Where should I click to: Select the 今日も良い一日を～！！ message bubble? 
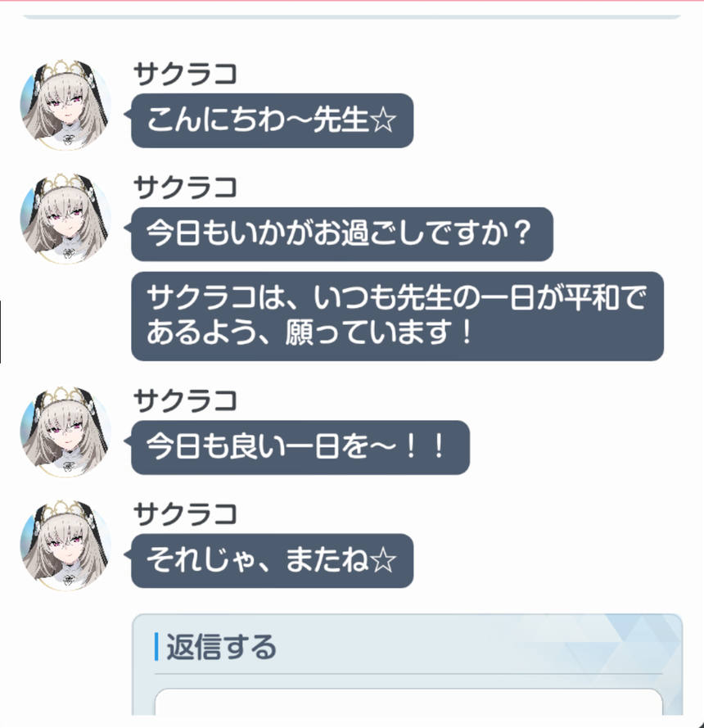(300, 448)
